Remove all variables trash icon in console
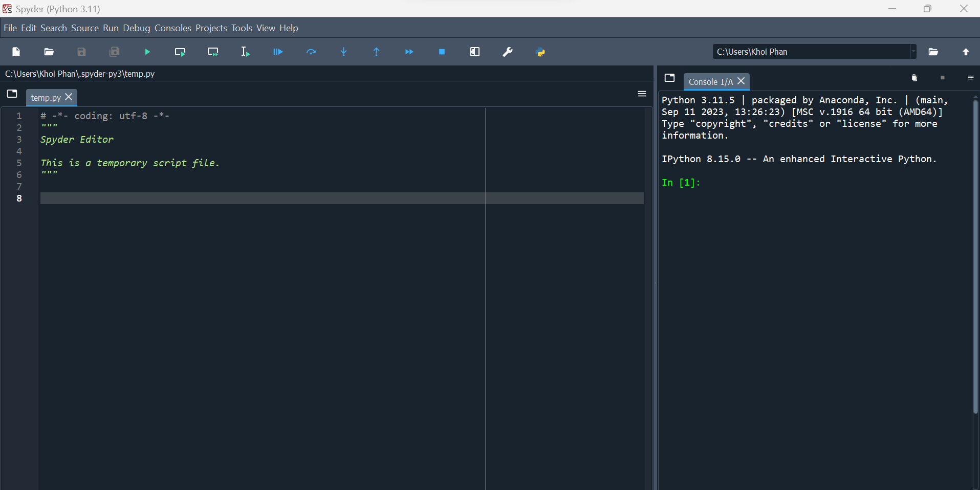This screenshot has width=980, height=490. click(x=914, y=78)
